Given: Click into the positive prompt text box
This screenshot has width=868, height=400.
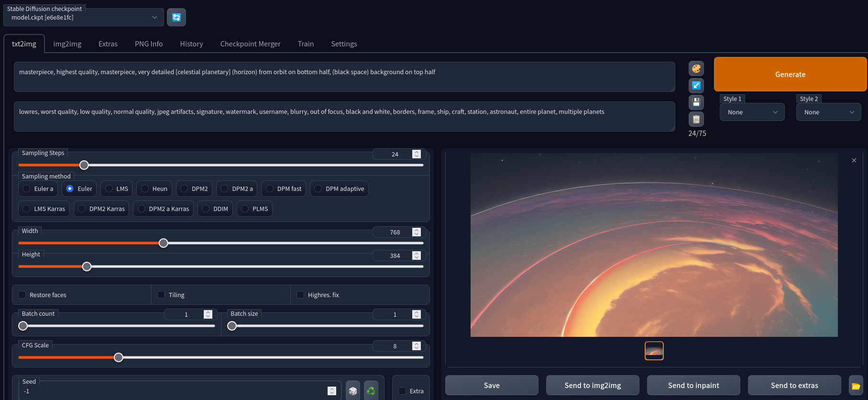Looking at the screenshot, I should pyautogui.click(x=344, y=77).
